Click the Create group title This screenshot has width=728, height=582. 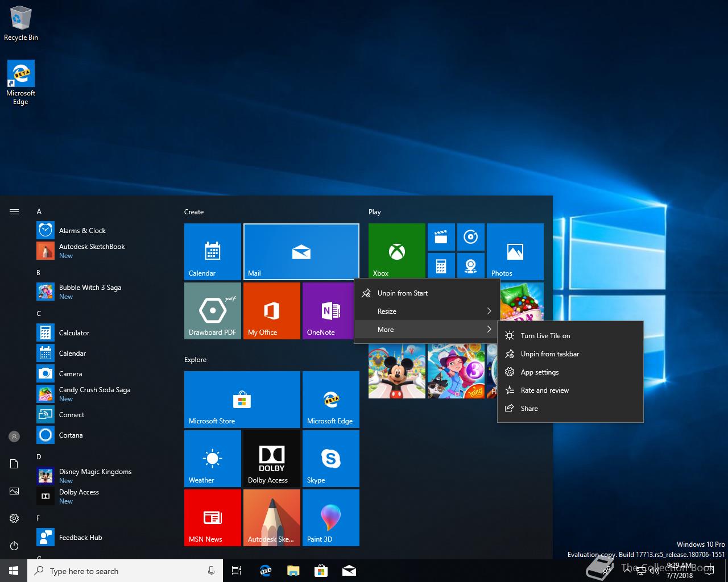tap(194, 212)
